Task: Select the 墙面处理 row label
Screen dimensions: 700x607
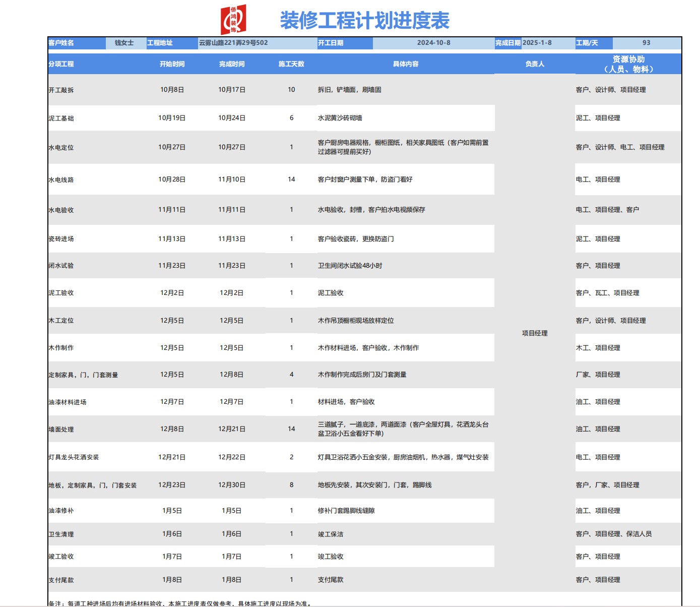Action: (x=61, y=430)
